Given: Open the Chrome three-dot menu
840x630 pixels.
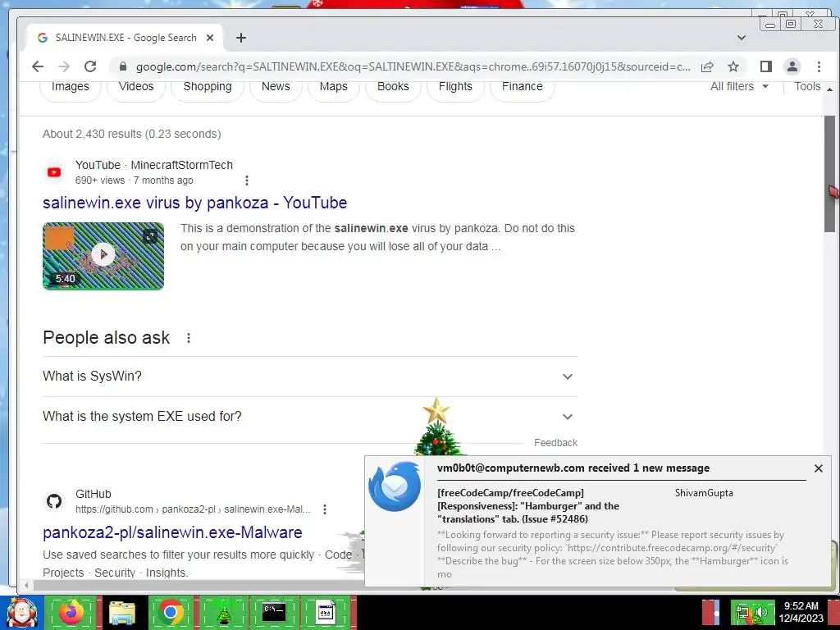Looking at the screenshot, I should 819,66.
